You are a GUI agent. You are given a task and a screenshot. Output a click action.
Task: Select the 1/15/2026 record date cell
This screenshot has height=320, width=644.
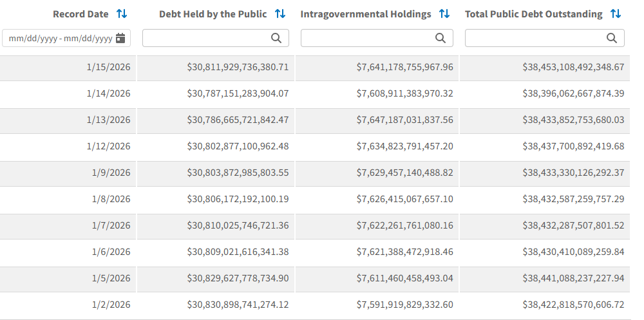[108, 67]
